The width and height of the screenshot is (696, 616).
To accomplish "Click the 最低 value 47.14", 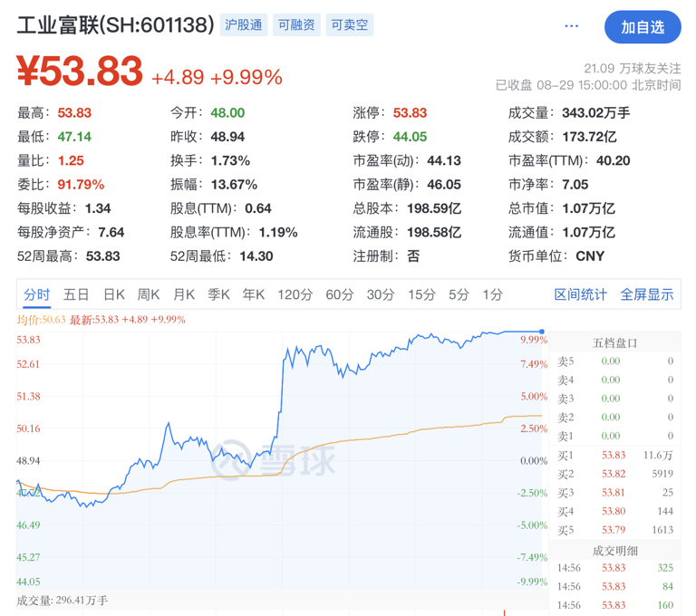I will (x=74, y=137).
